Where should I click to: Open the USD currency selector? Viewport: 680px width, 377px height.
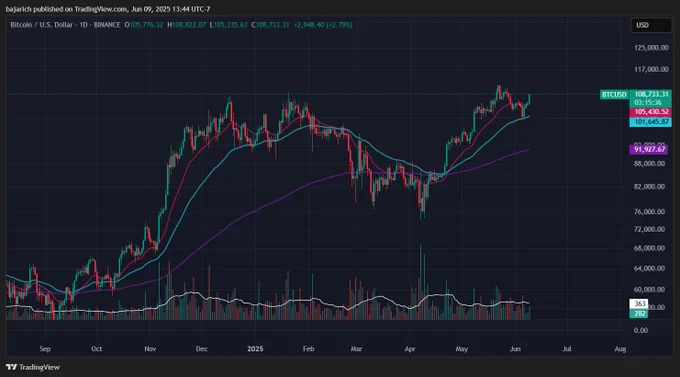pyautogui.click(x=651, y=25)
